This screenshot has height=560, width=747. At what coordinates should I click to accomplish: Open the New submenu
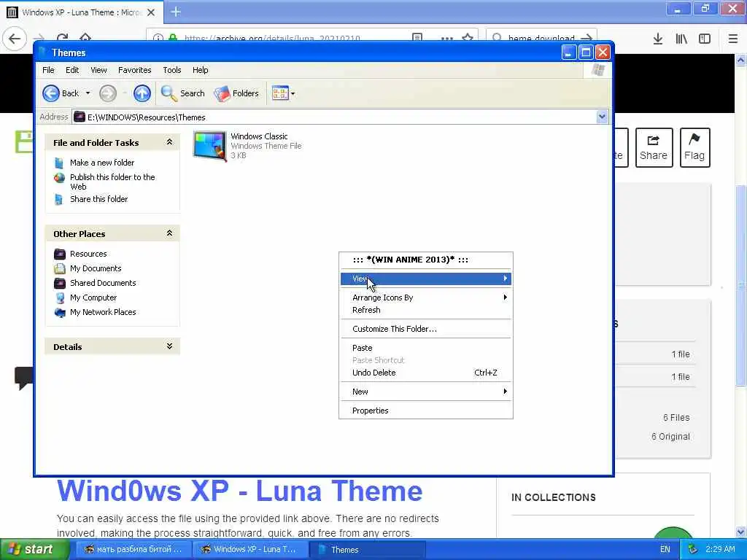click(426, 392)
